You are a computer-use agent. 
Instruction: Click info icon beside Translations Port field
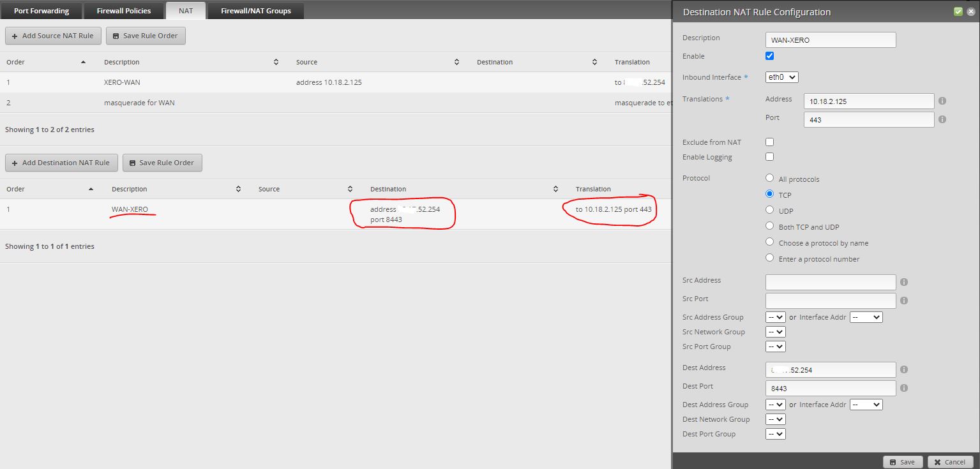942,119
